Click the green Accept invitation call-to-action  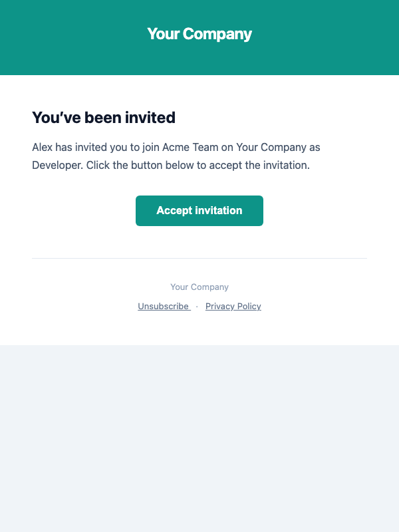[199, 210]
